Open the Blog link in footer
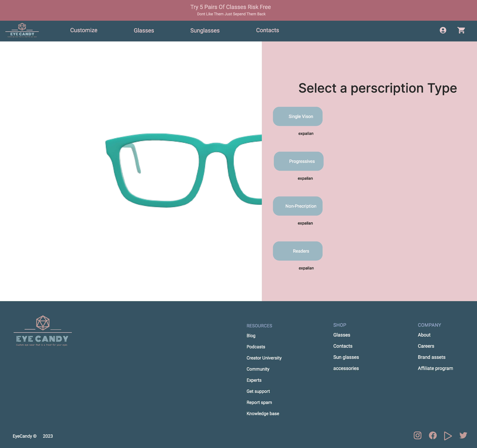The height and width of the screenshot is (448, 477). click(251, 336)
